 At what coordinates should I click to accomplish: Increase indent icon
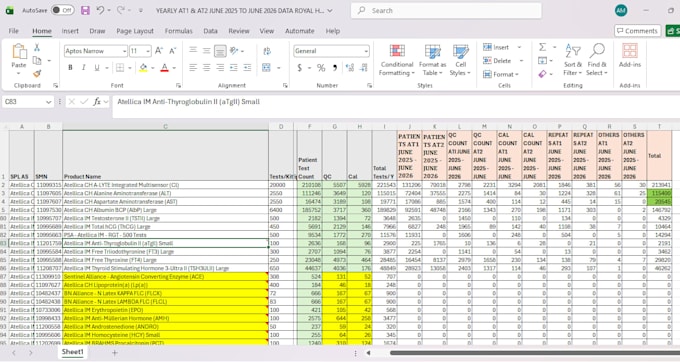click(x=247, y=68)
